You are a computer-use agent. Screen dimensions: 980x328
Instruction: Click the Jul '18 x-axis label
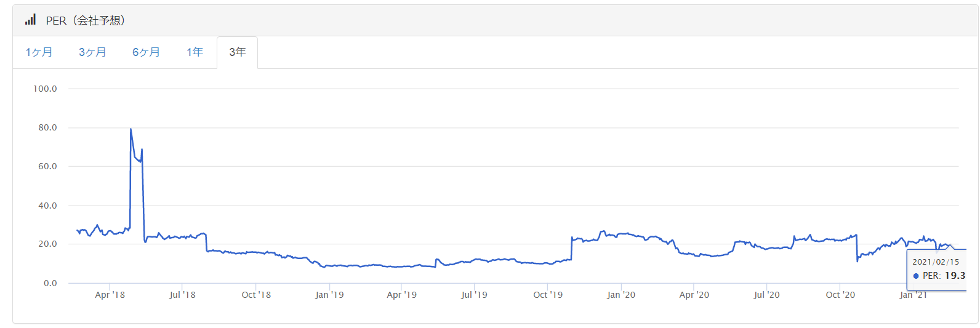182,295
